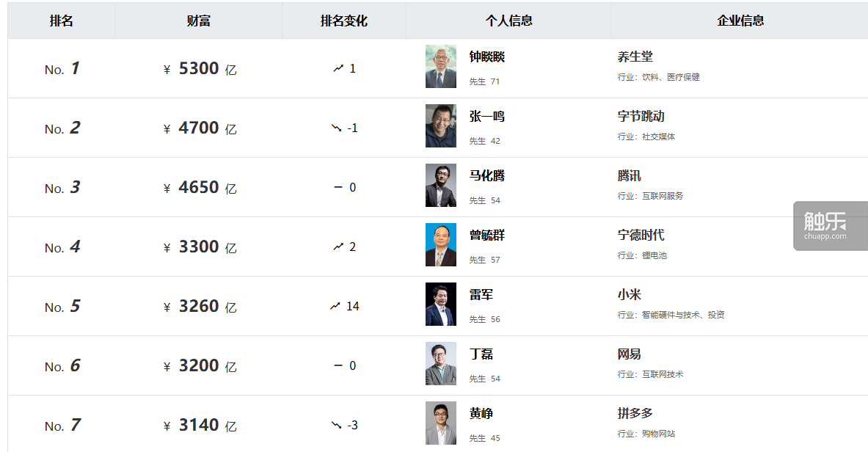Click the upward trend arrow for 曾毓群

pos(338,247)
